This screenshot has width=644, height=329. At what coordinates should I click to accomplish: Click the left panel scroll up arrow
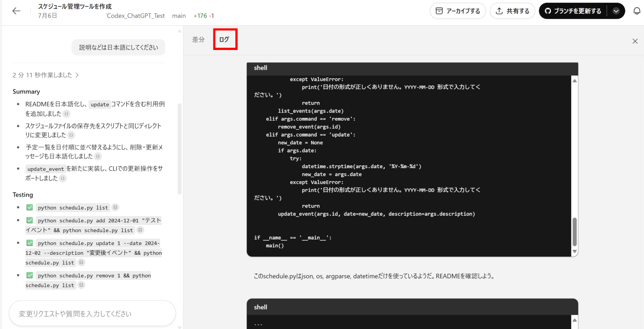coord(180,31)
